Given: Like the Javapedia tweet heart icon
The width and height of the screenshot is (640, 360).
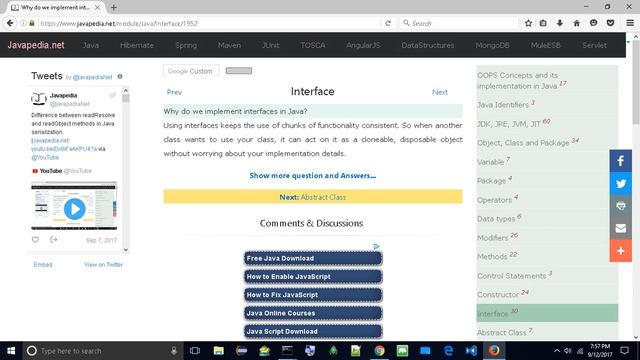Looking at the screenshot, I should pyautogui.click(x=36, y=240).
